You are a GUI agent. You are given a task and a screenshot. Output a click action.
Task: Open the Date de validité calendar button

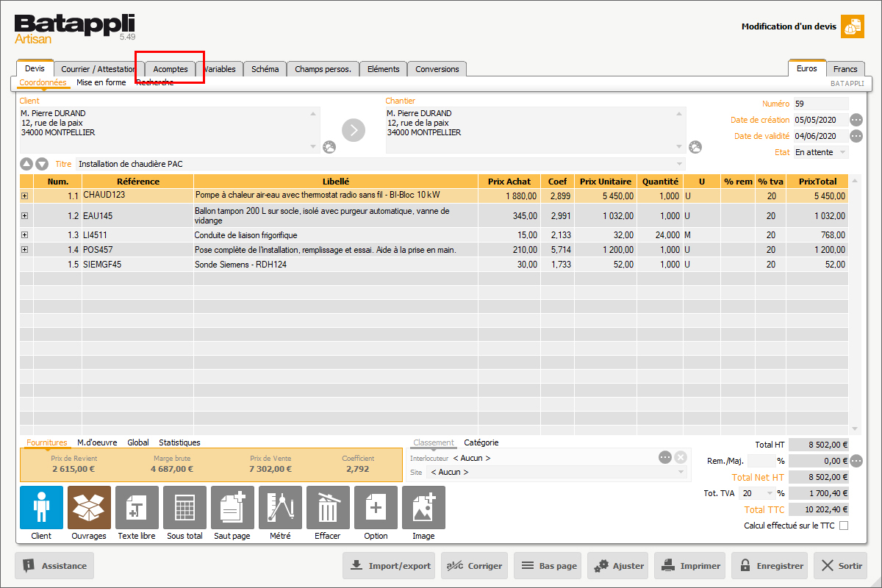[x=856, y=136]
